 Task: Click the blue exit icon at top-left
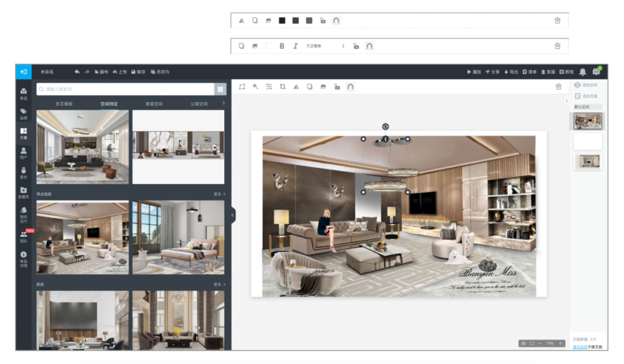pos(24,72)
